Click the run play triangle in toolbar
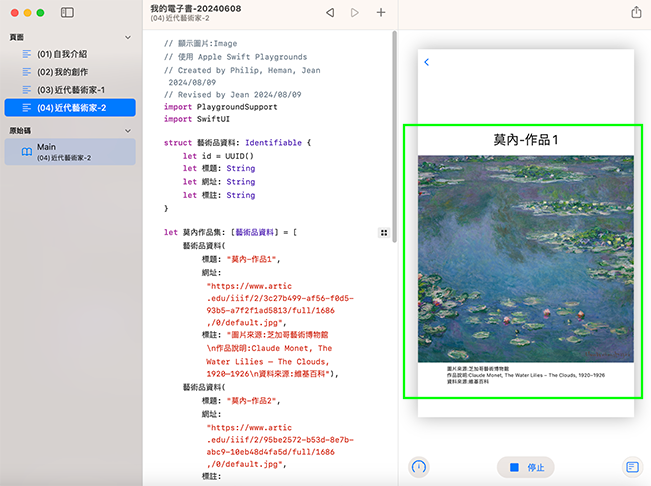Viewport: 651px width, 486px height. pyautogui.click(x=355, y=13)
